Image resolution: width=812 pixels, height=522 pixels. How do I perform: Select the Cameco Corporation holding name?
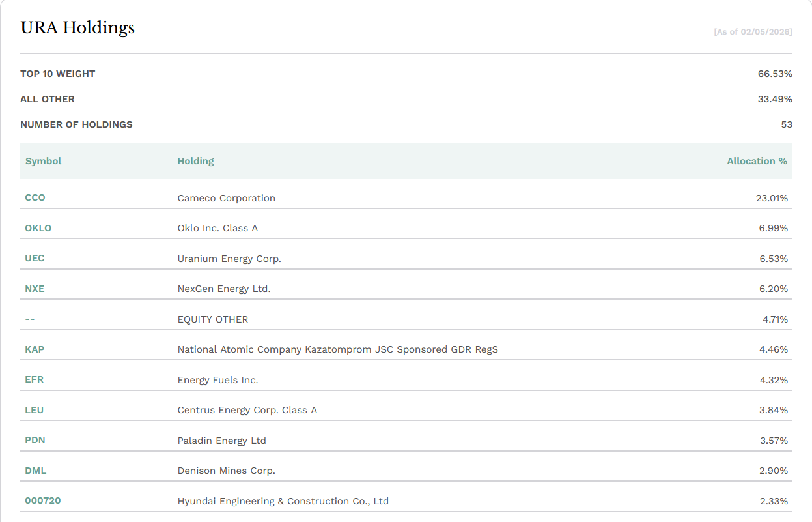coord(226,198)
